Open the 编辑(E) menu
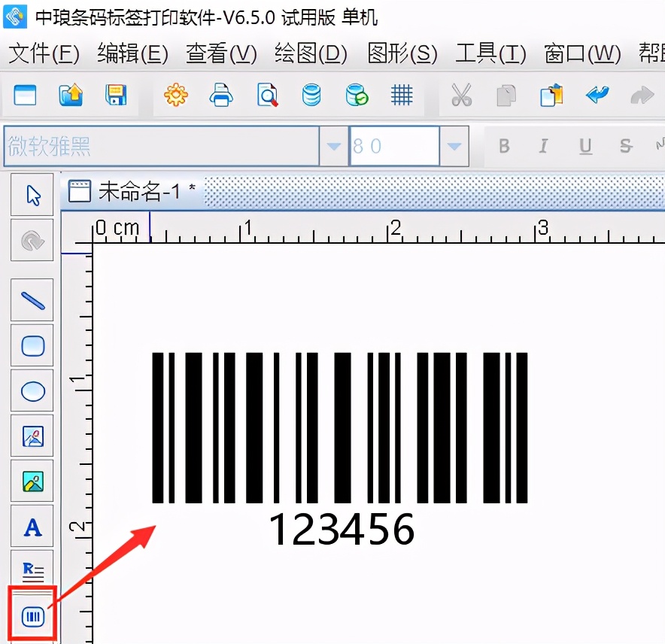Image resolution: width=665 pixels, height=644 pixels. click(x=132, y=53)
